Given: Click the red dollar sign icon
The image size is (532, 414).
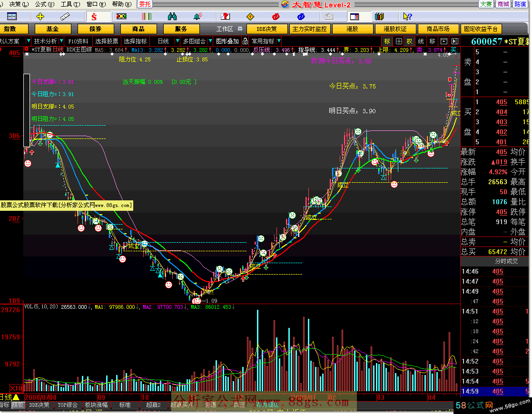Looking at the screenshot, I should tap(94, 17).
